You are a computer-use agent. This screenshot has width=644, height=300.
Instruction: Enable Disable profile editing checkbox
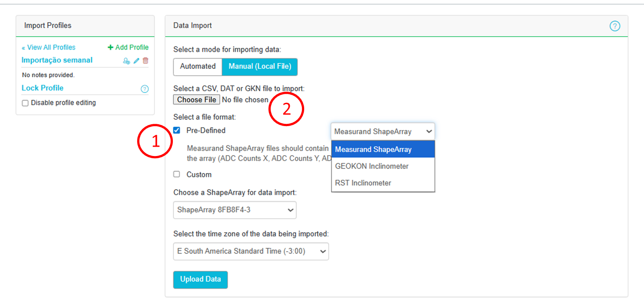point(25,103)
